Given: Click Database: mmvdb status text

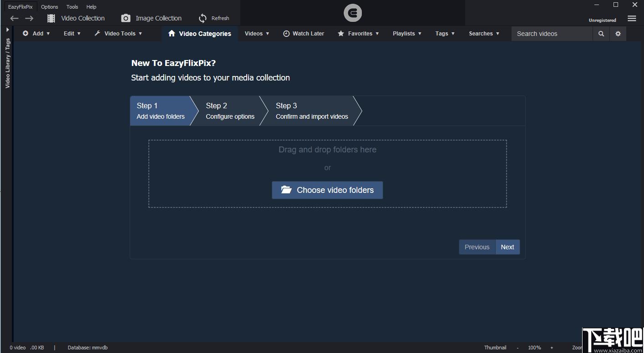Looking at the screenshot, I should pos(87,348).
